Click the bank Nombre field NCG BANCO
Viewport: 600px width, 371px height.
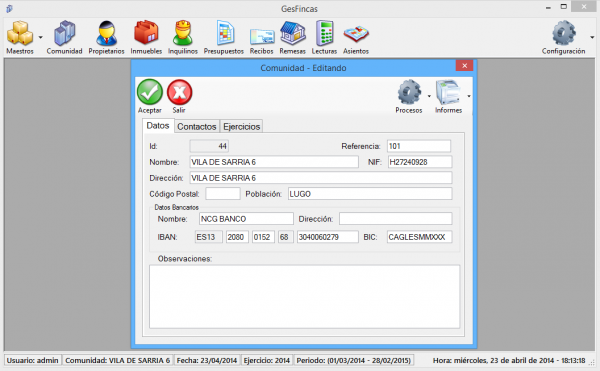[x=246, y=219]
